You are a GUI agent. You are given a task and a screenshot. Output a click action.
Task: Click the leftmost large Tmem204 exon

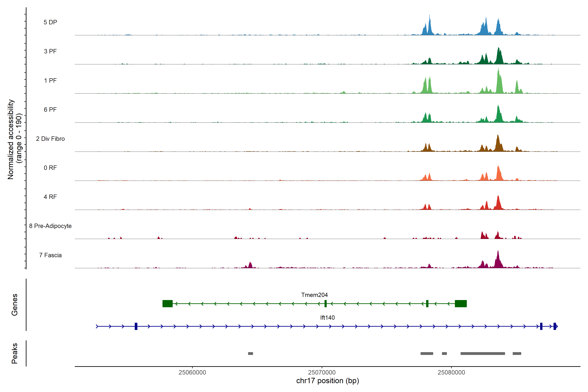(168, 303)
